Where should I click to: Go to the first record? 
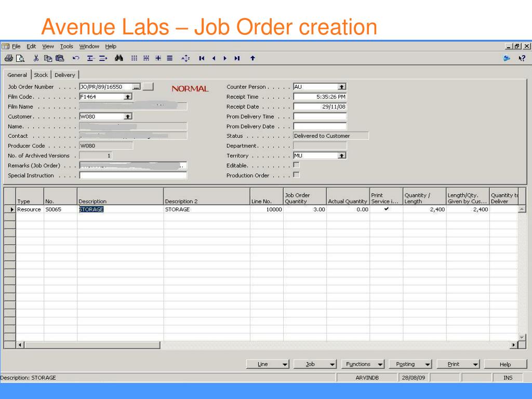[202, 58]
